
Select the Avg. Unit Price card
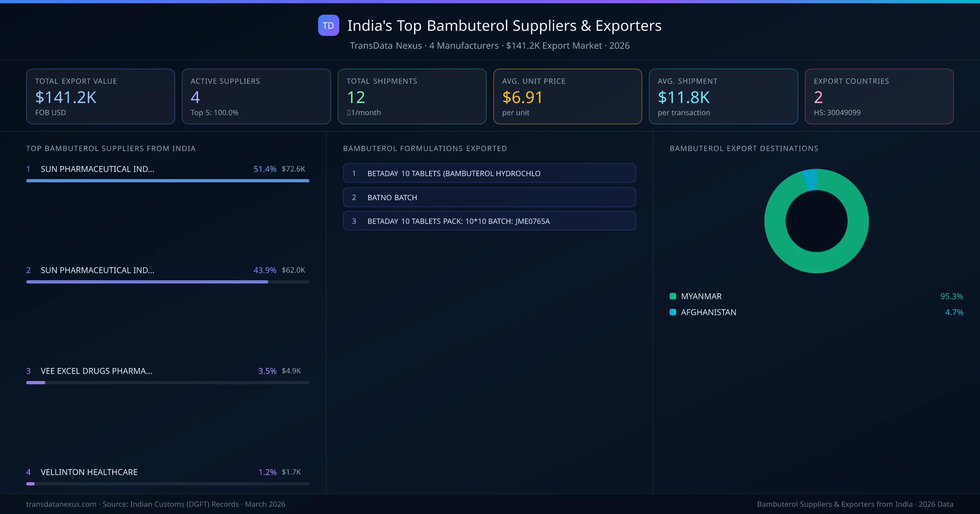(x=568, y=96)
